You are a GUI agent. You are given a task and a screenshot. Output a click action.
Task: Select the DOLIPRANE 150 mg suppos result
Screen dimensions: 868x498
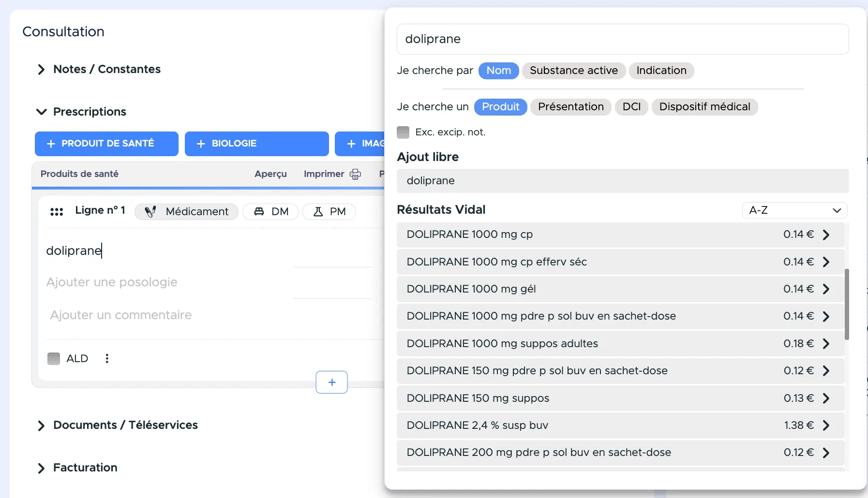coord(621,398)
